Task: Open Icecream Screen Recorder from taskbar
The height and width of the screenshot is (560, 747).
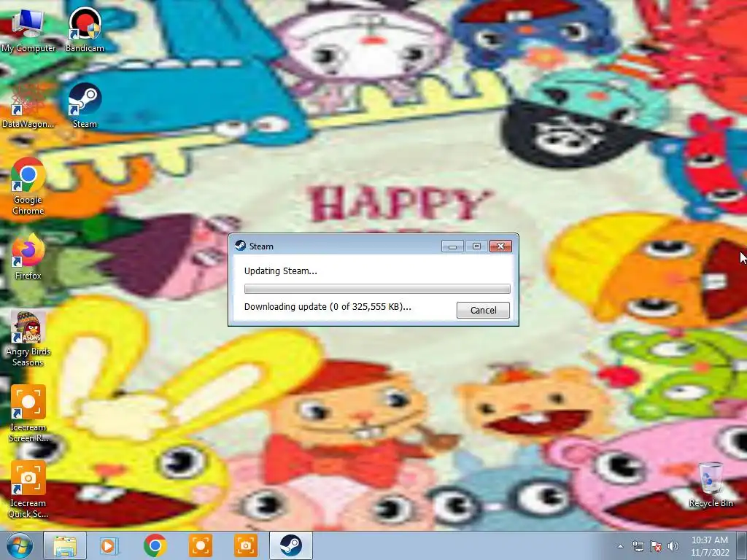Action: 201,545
